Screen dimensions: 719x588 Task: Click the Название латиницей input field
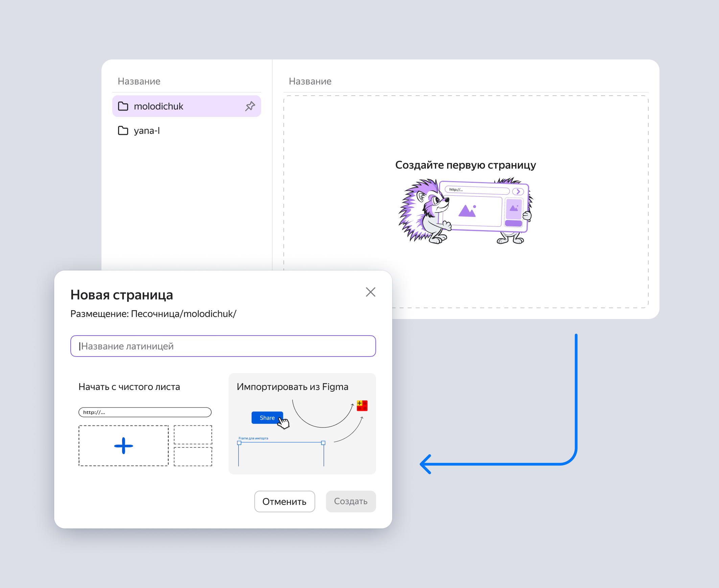(x=223, y=346)
